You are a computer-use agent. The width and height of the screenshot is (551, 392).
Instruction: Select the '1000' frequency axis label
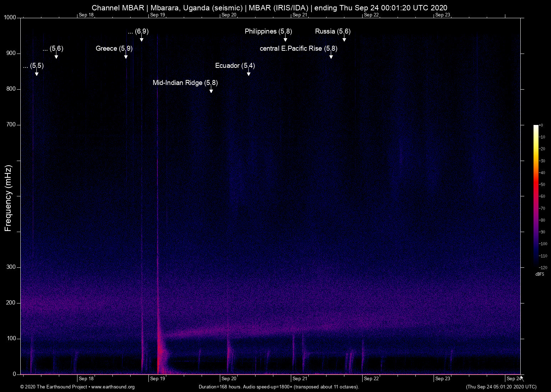[x=10, y=17]
